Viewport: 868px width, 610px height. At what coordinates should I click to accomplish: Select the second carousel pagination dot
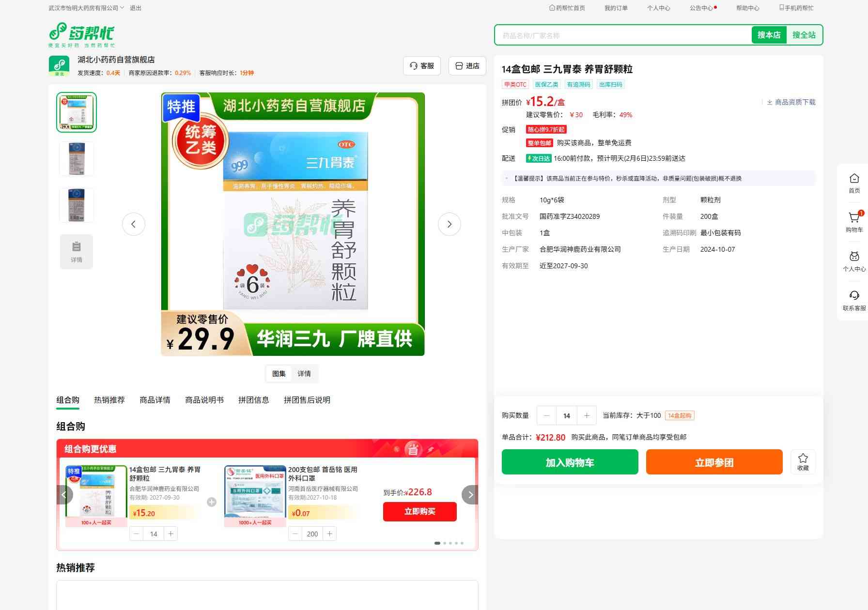click(445, 543)
